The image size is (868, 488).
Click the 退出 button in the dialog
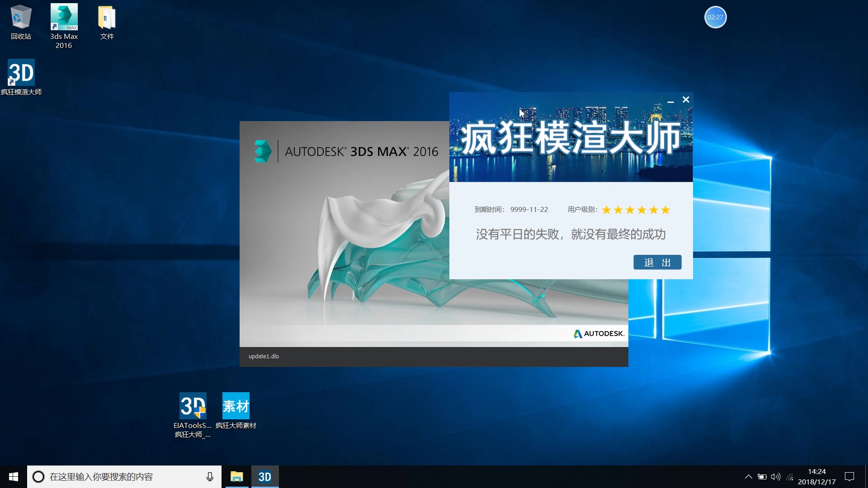coord(657,263)
